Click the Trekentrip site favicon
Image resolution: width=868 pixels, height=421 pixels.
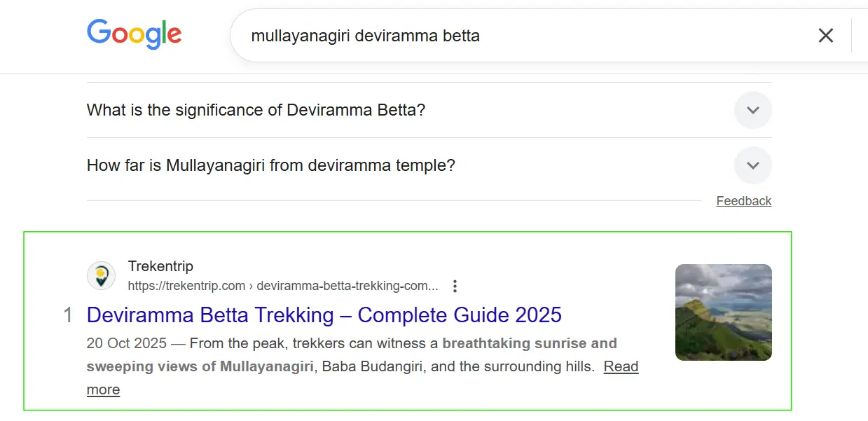coord(101,275)
